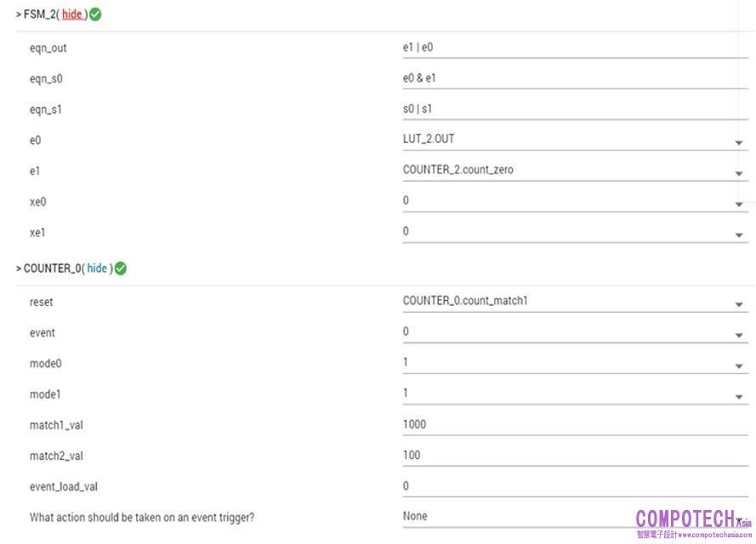Open the event trigger action dropdown
The width and height of the screenshot is (756, 544).
coord(739,520)
